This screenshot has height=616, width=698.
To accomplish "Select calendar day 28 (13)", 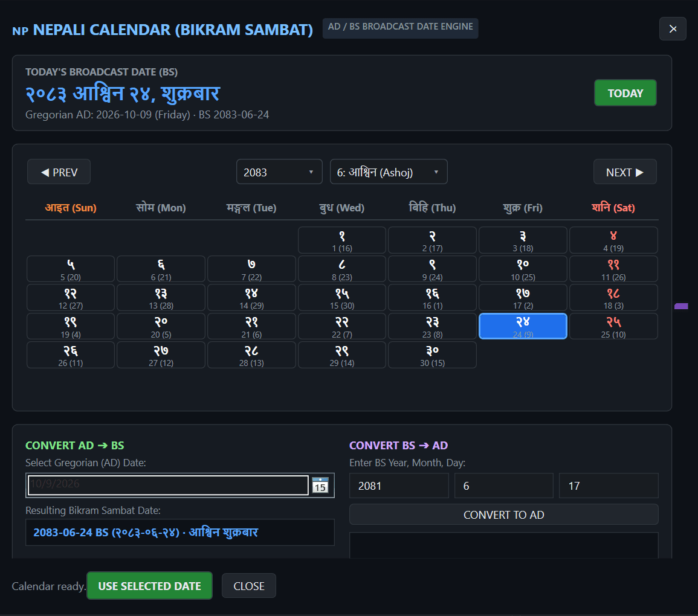I will pyautogui.click(x=251, y=355).
